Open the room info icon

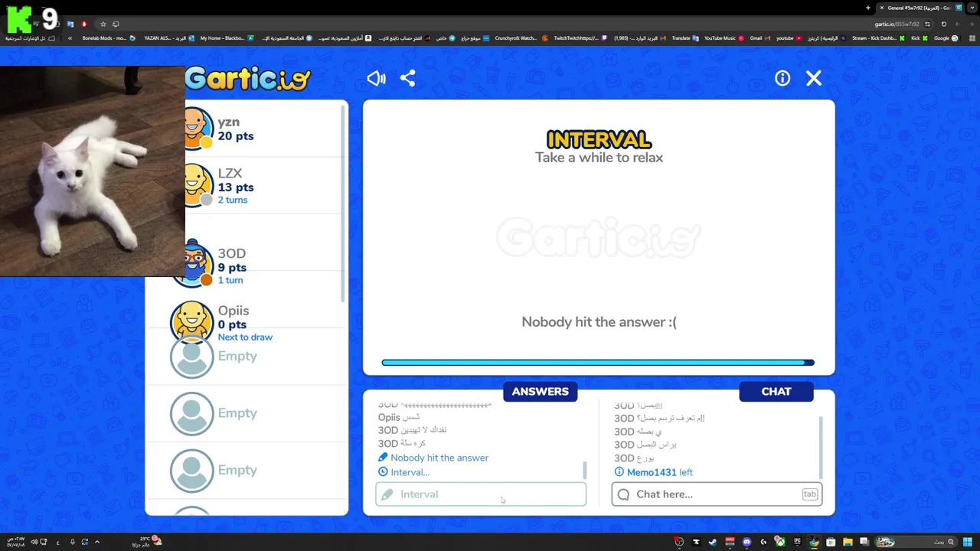[782, 78]
